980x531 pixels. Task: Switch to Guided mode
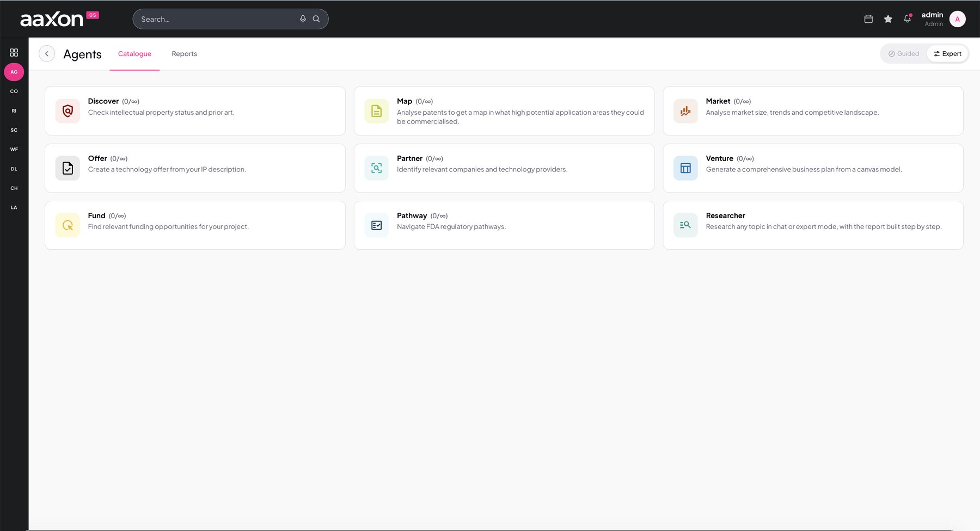point(904,54)
